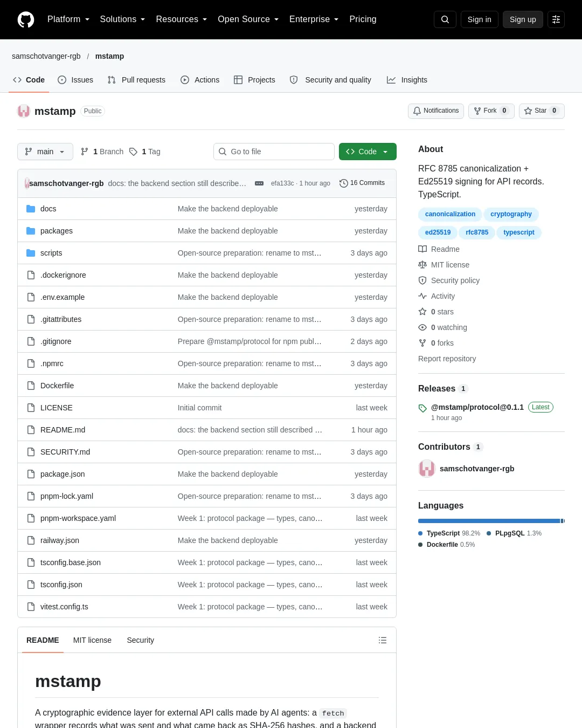Screen dimensions: 582x728
Task: Click the Dockerfile file icon
Action: click(31, 386)
